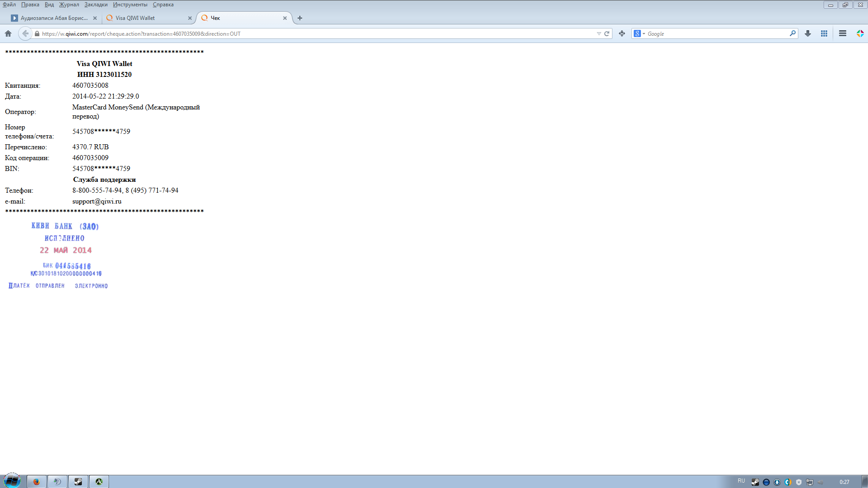Open Steam from the taskbar buttons
This screenshot has width=868, height=488.
coord(78,482)
